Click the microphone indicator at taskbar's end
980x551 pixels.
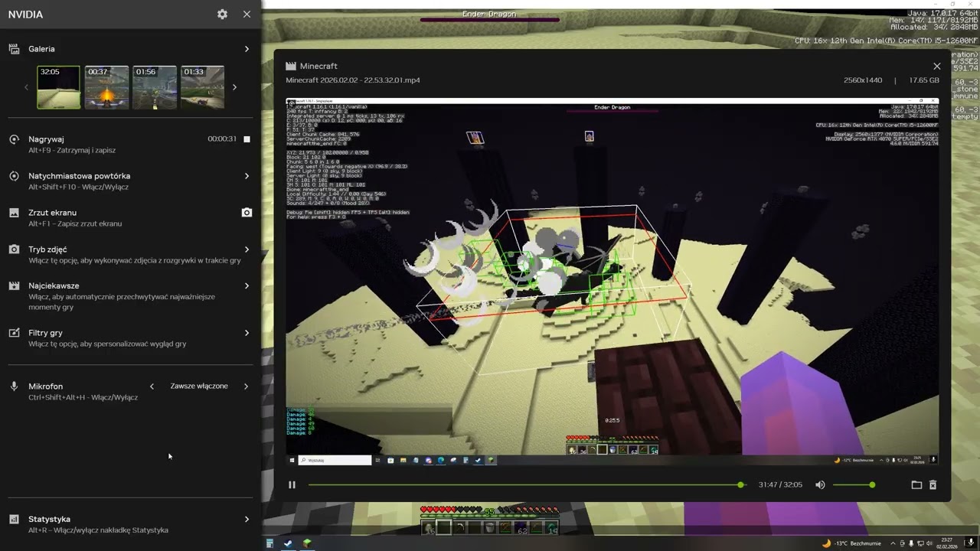(x=971, y=543)
